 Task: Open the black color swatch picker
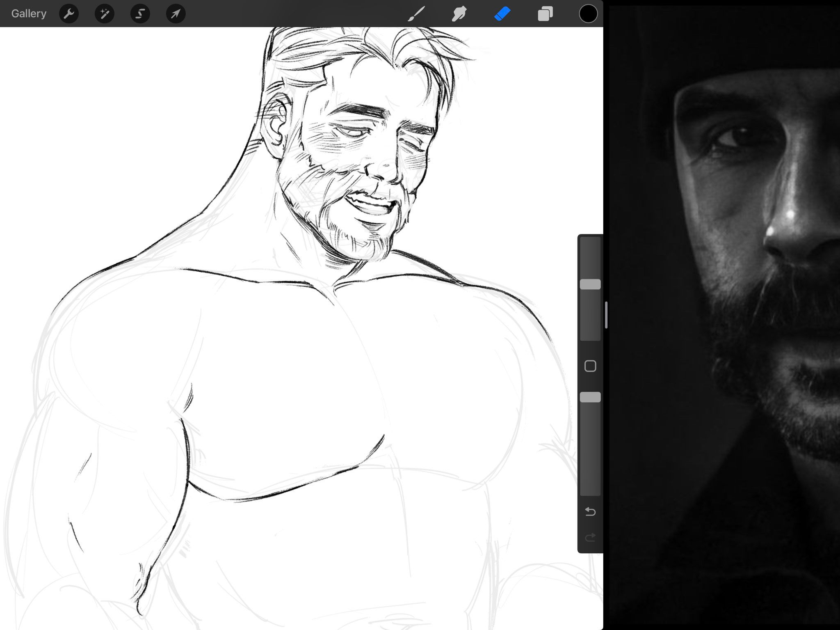pyautogui.click(x=588, y=14)
